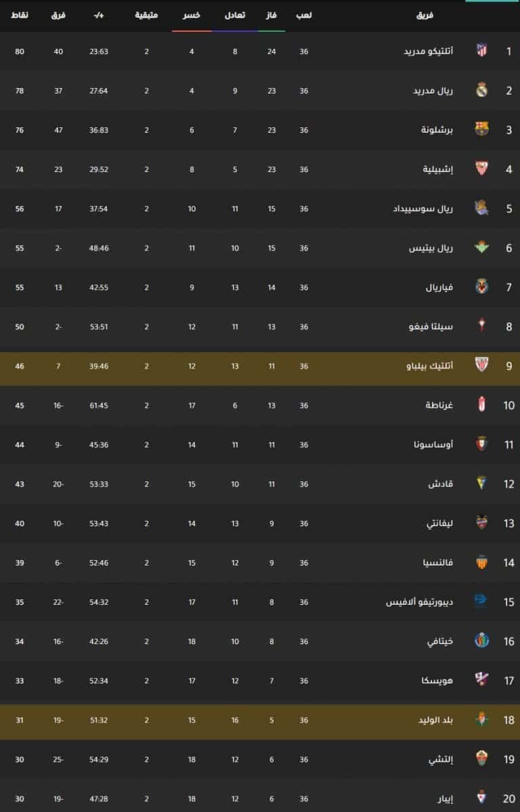Click the Real Madrid club crest
This screenshot has width=520, height=812.
[x=481, y=90]
